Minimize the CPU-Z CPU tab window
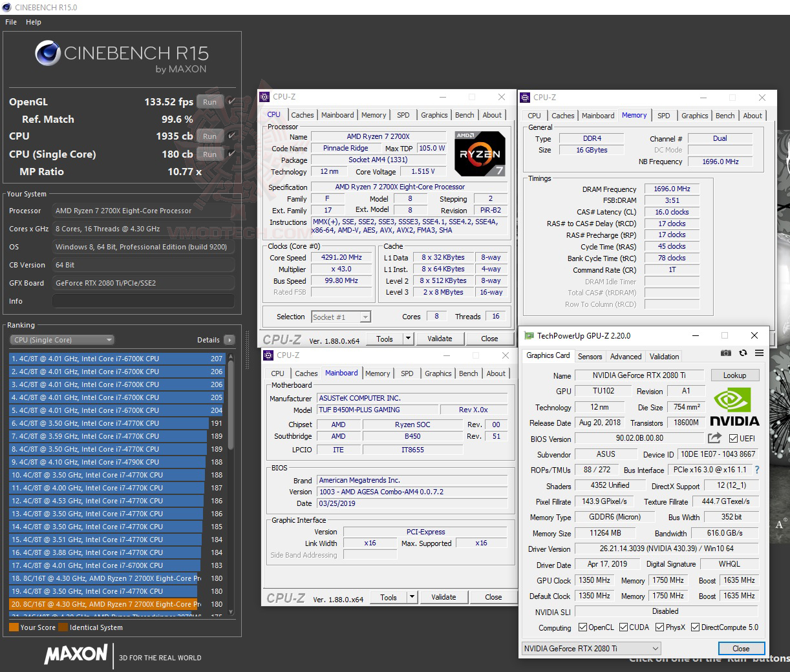 click(443, 97)
